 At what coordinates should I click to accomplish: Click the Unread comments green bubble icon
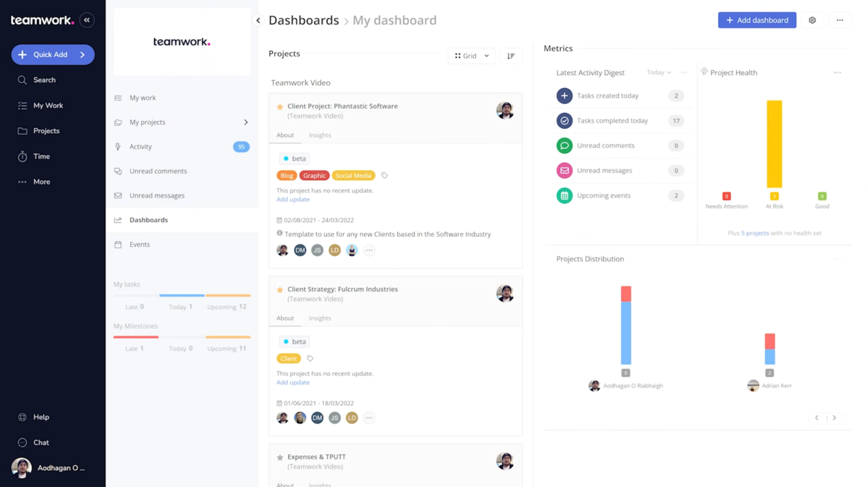564,146
